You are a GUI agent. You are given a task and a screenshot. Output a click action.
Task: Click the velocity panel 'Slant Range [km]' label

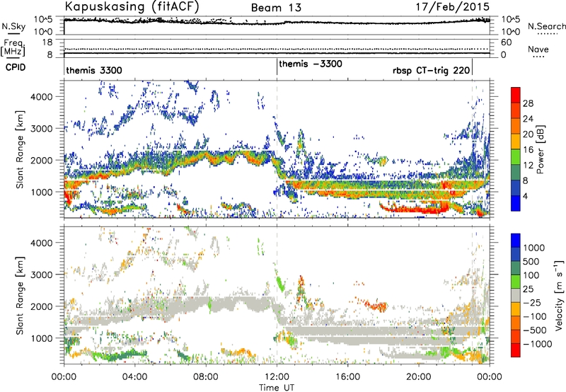point(20,296)
